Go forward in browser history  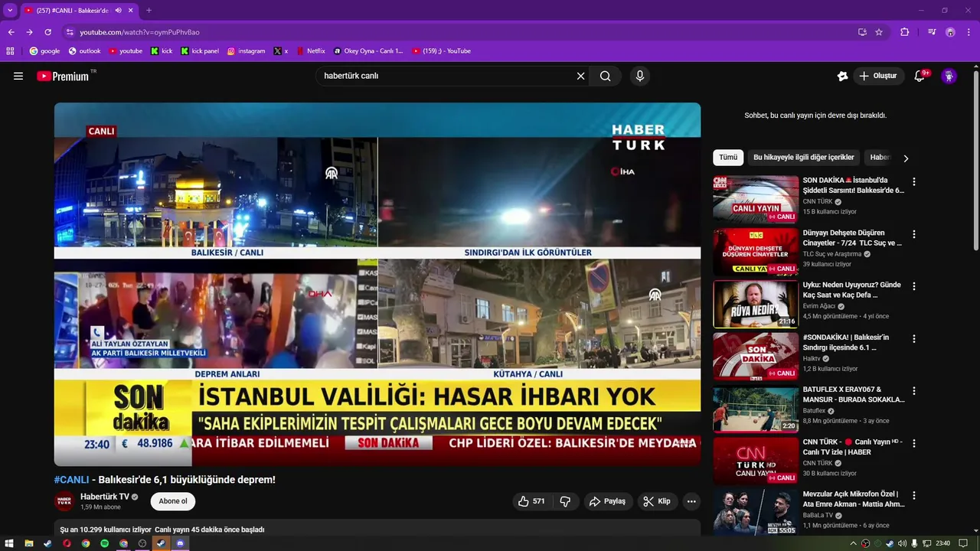coord(29,32)
